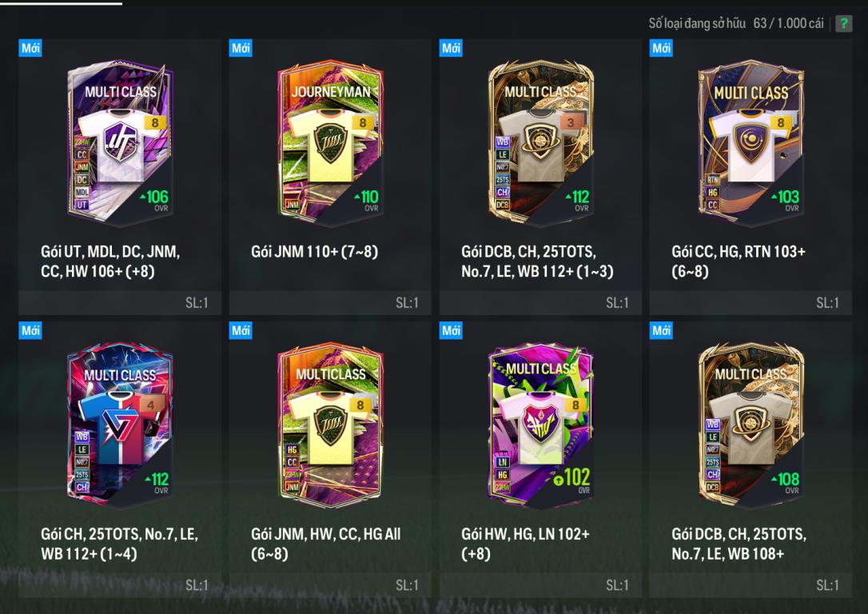868x614 pixels.
Task: Click the Multi Class 108 OVR gold pack
Action: pos(751,425)
